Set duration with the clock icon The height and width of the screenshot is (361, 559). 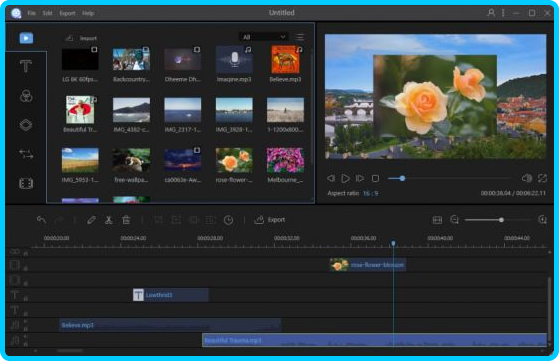tap(229, 220)
